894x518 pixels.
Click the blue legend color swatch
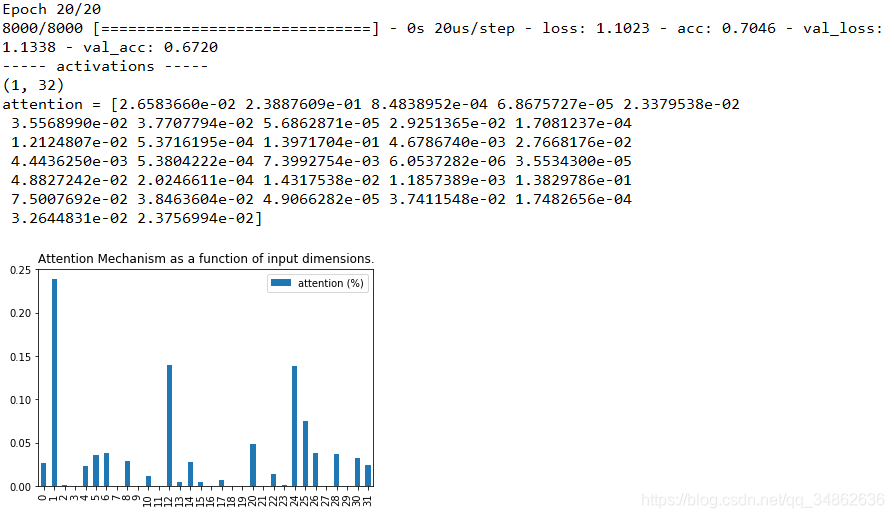(281, 283)
